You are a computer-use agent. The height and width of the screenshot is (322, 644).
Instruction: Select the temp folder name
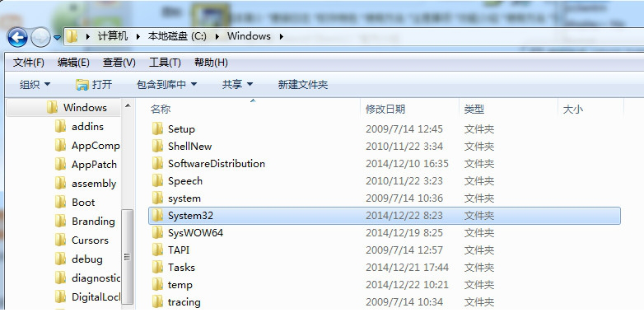[x=180, y=285]
